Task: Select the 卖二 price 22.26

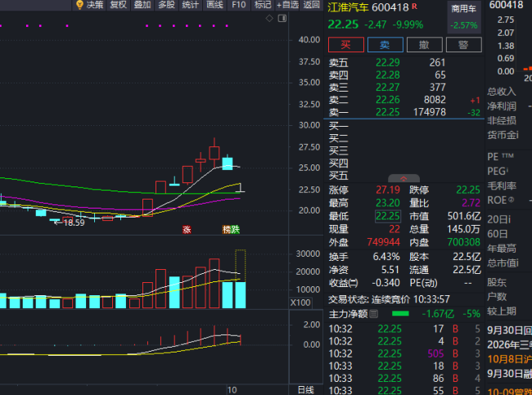Action: [x=387, y=100]
